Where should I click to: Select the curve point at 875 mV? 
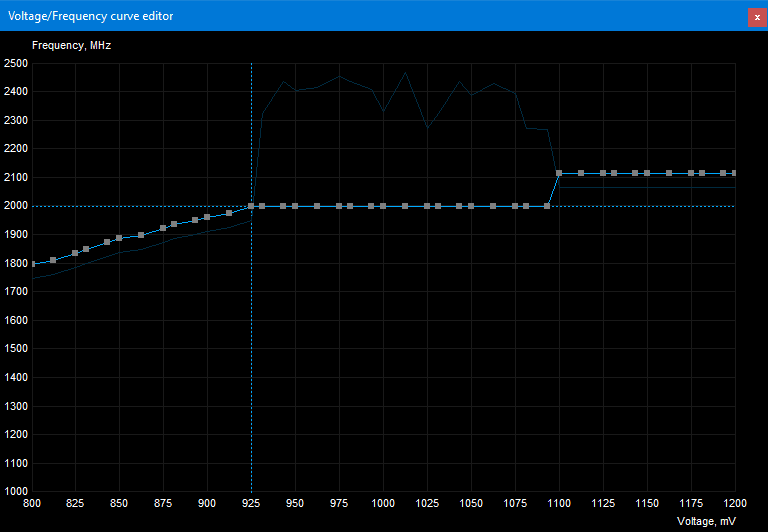tap(163, 228)
